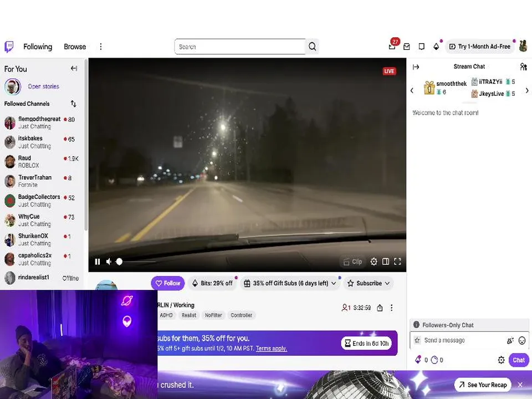The width and height of the screenshot is (532, 399).
Task: Select the Controller tag
Action: pyautogui.click(x=241, y=315)
